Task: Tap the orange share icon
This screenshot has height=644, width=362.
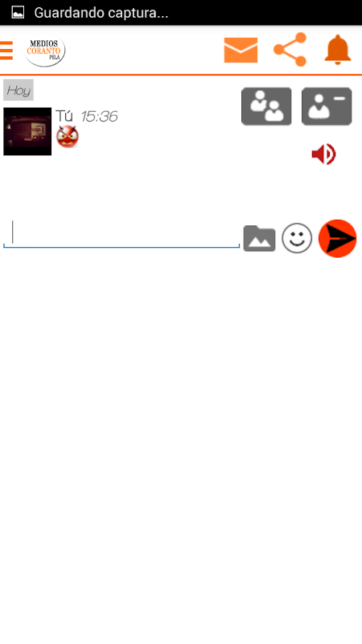Action: (290, 50)
